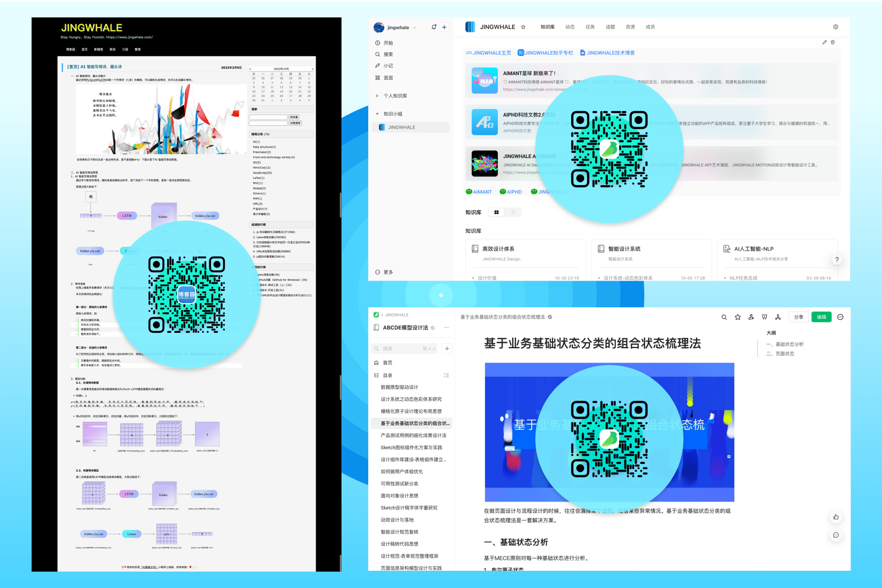Click the pencil edit icon above the links
This screenshot has width=882, height=588.
pyautogui.click(x=824, y=42)
